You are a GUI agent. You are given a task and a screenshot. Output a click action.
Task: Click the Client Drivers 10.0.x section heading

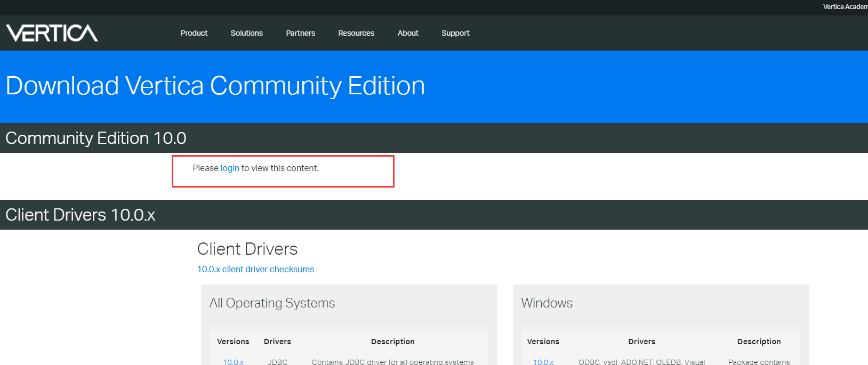(x=81, y=215)
